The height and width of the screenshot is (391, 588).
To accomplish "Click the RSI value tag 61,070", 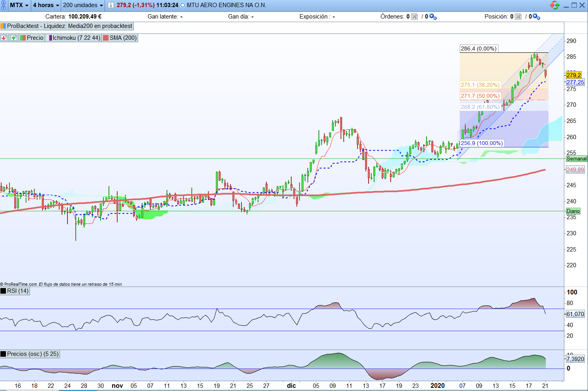I will [575, 314].
